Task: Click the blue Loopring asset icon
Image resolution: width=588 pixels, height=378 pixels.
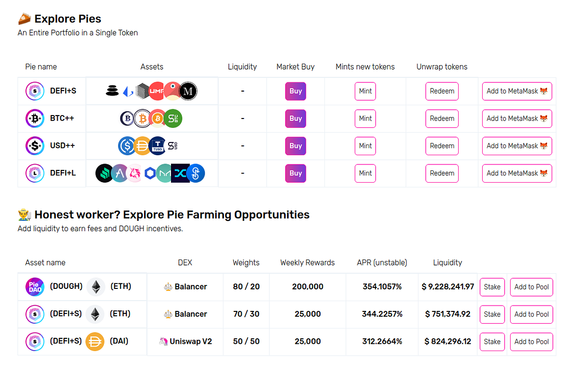Action: click(x=128, y=91)
